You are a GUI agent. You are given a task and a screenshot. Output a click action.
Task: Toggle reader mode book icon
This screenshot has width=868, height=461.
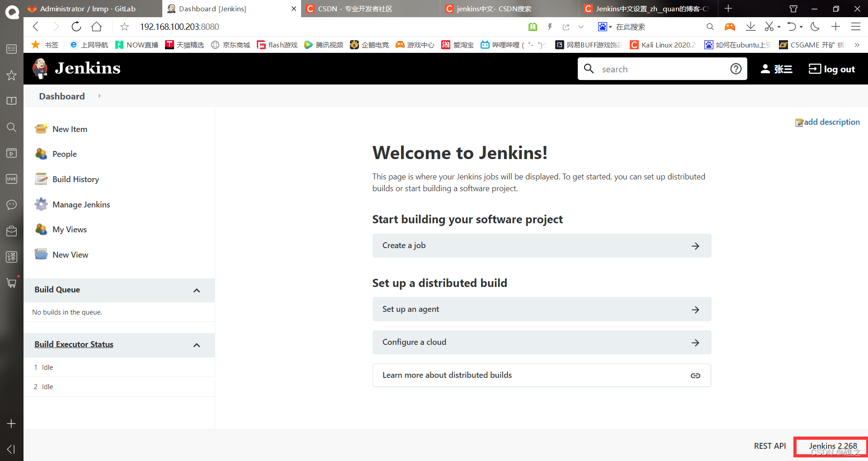[533, 27]
